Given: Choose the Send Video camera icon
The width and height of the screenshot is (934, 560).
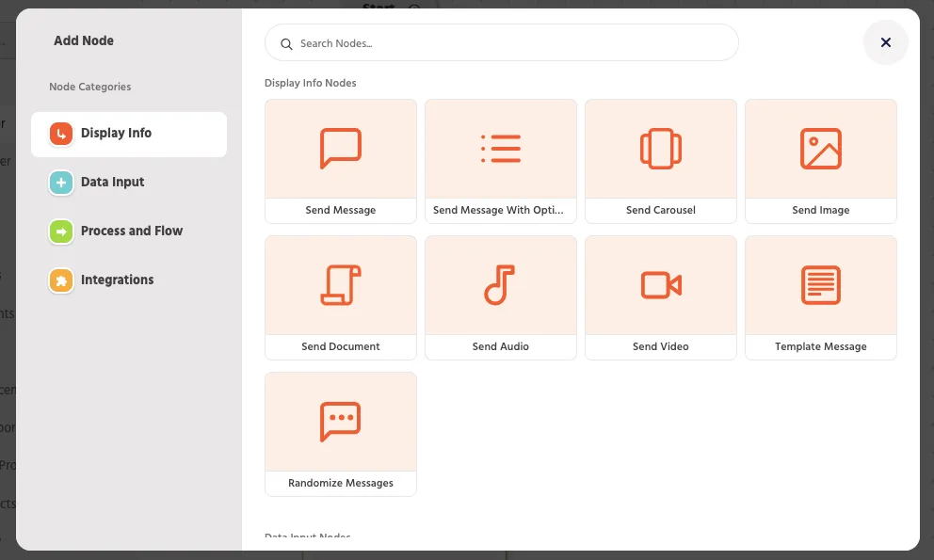Looking at the screenshot, I should pyautogui.click(x=661, y=285).
